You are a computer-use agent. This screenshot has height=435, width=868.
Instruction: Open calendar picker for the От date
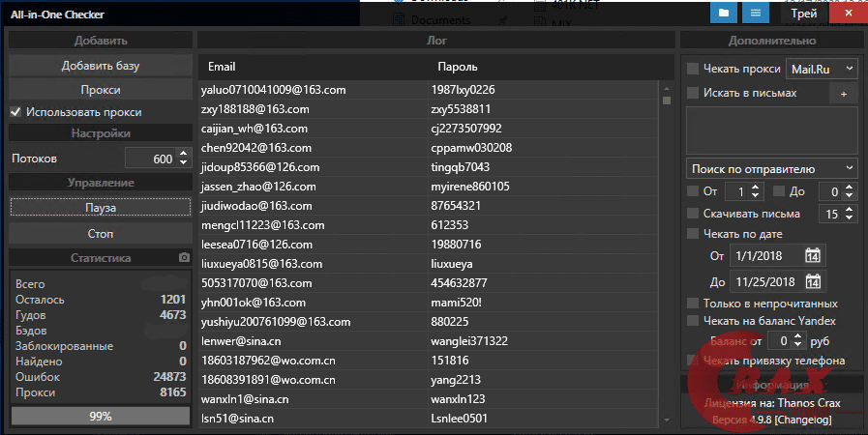(x=813, y=256)
